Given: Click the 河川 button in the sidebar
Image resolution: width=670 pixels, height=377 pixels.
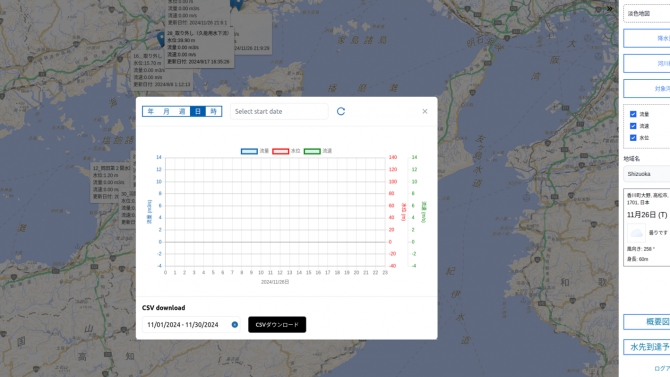Looking at the screenshot, I should (x=646, y=64).
